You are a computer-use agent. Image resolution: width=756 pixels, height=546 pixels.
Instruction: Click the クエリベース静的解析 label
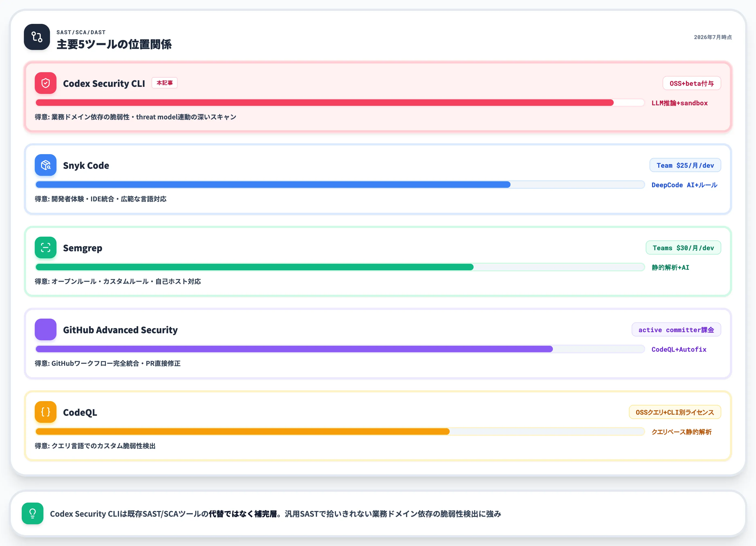coord(682,432)
